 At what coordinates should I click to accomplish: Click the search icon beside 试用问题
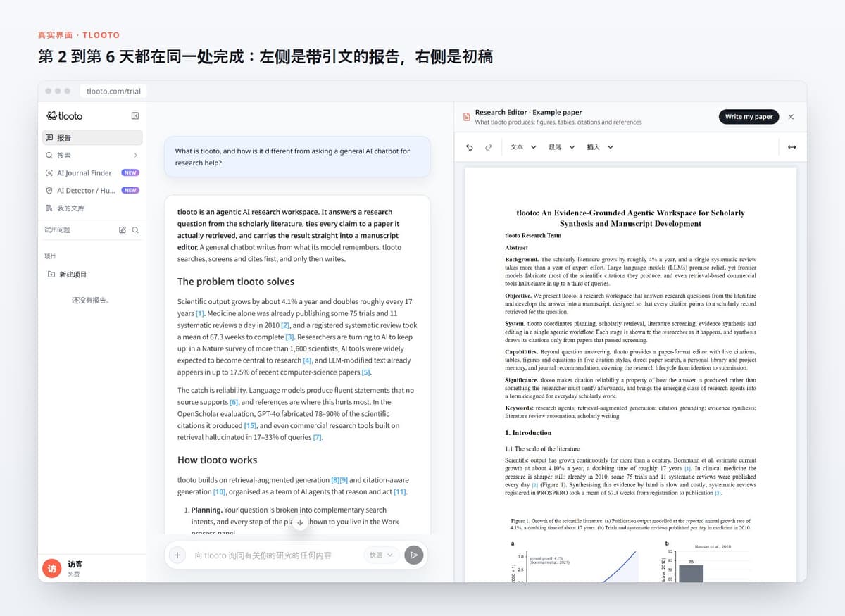coord(135,230)
